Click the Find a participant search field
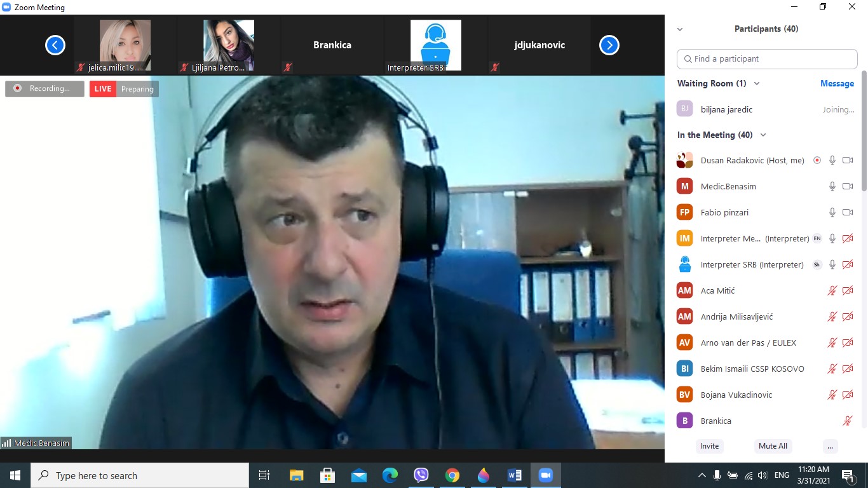Image resolution: width=868 pixels, height=488 pixels. [x=767, y=58]
